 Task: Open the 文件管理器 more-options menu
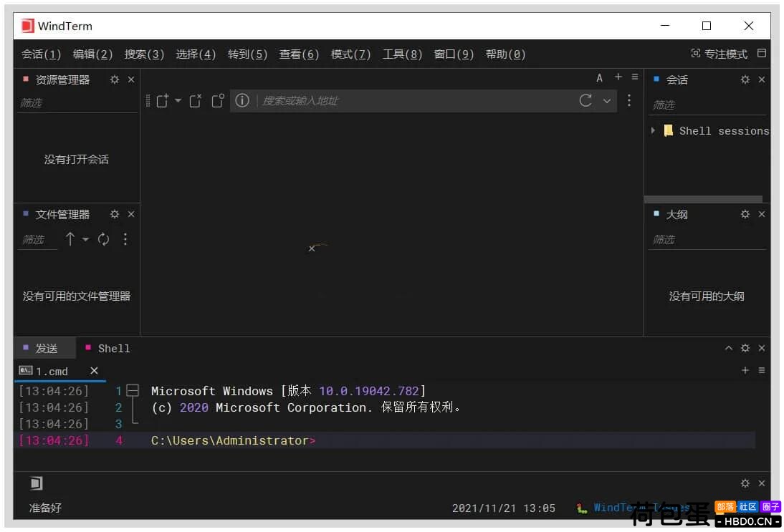point(125,239)
